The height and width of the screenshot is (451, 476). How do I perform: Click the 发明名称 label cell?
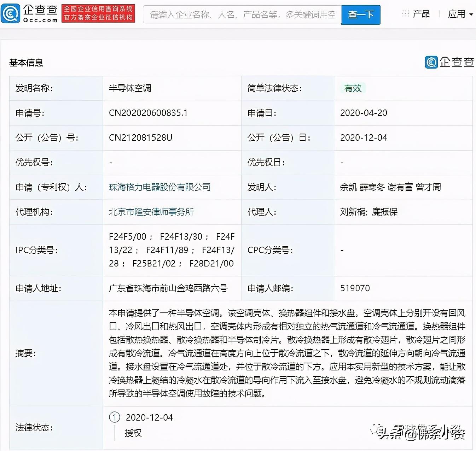(x=56, y=88)
